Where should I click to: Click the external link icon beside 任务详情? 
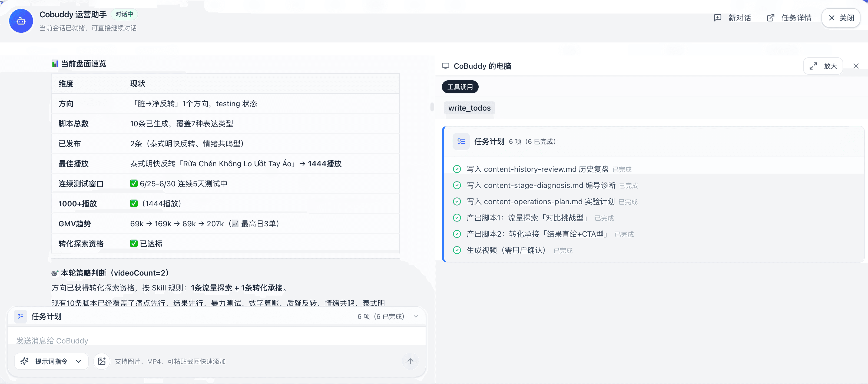point(771,18)
